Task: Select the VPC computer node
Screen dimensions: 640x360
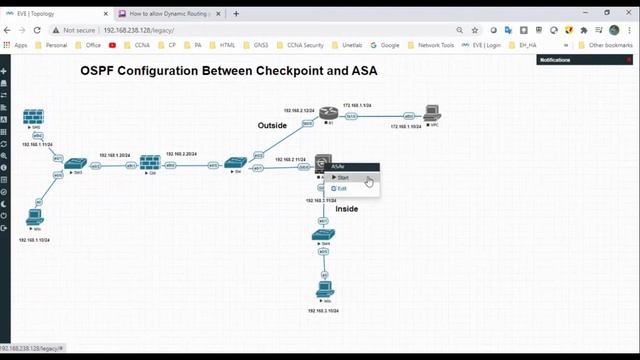Action: click(x=432, y=113)
